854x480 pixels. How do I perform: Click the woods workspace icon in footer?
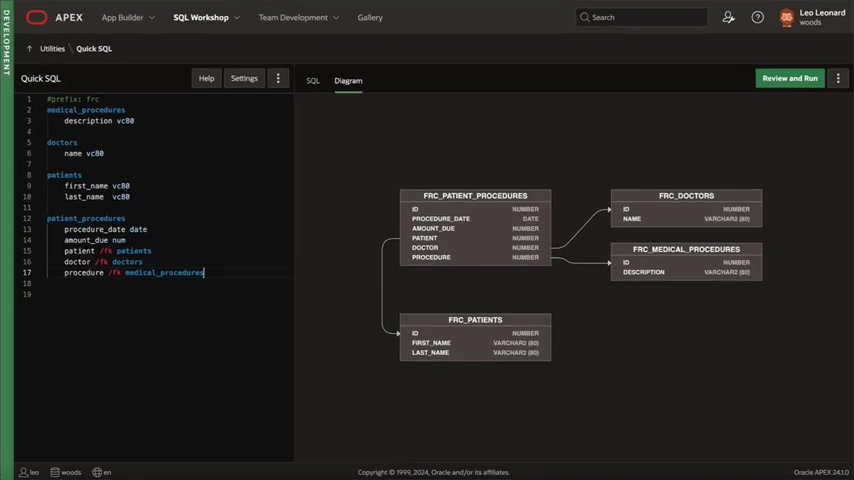pyautogui.click(x=55, y=472)
